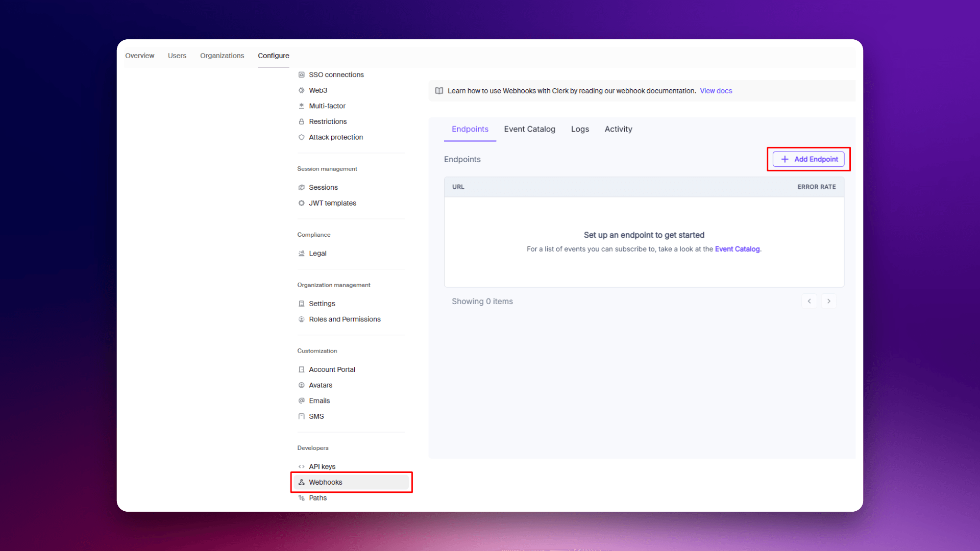980x551 pixels.
Task: Click the Avatars icon in sidebar
Action: tap(302, 385)
